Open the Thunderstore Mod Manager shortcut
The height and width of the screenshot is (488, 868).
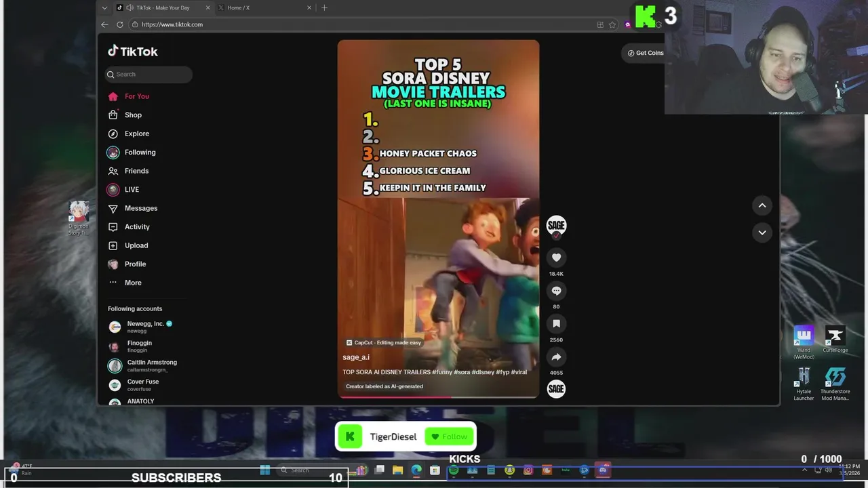(x=835, y=384)
